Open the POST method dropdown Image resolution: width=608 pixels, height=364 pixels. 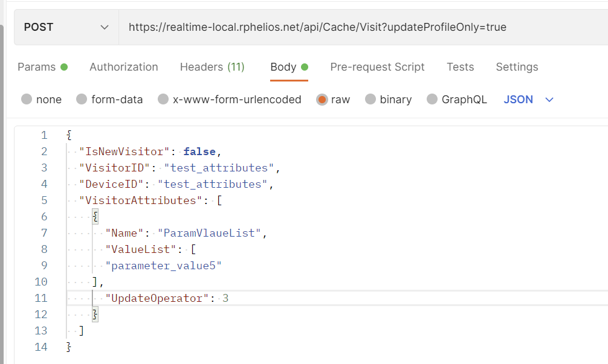point(66,27)
